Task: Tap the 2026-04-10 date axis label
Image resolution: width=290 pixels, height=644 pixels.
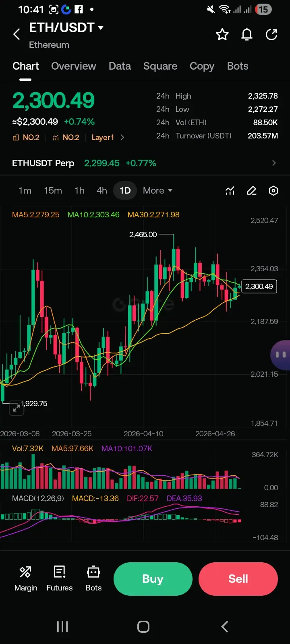Action: click(x=143, y=433)
